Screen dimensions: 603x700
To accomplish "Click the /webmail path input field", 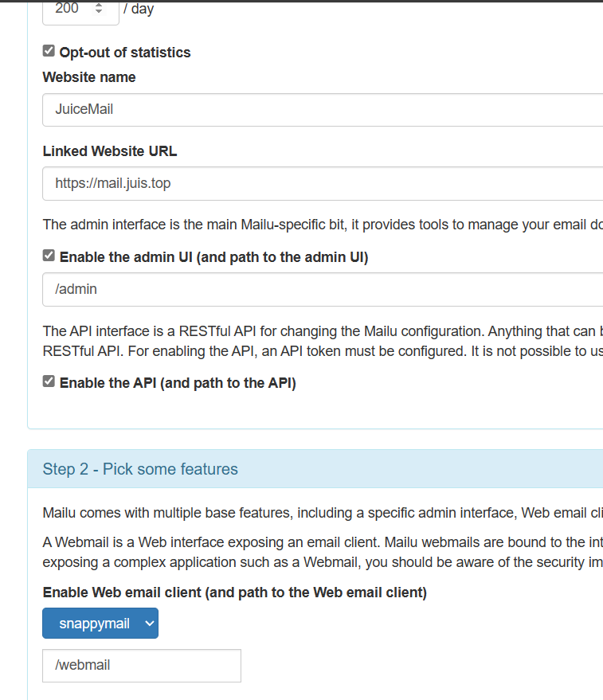I will pos(142,666).
